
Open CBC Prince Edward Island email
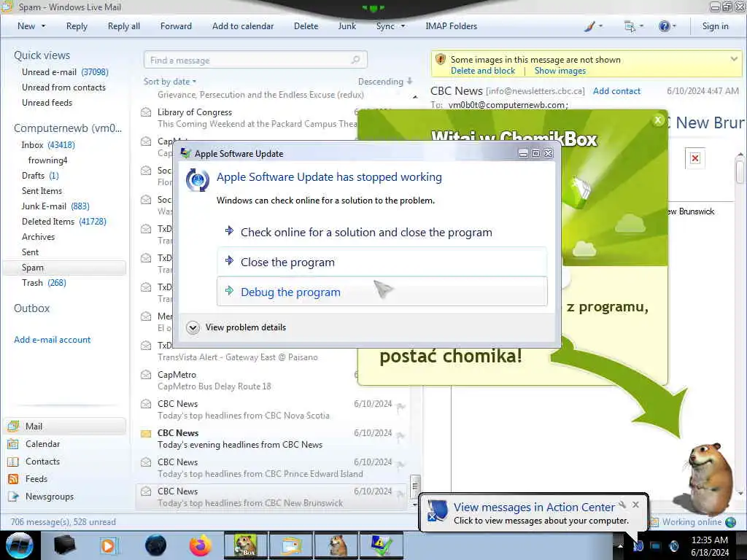[x=271, y=467]
